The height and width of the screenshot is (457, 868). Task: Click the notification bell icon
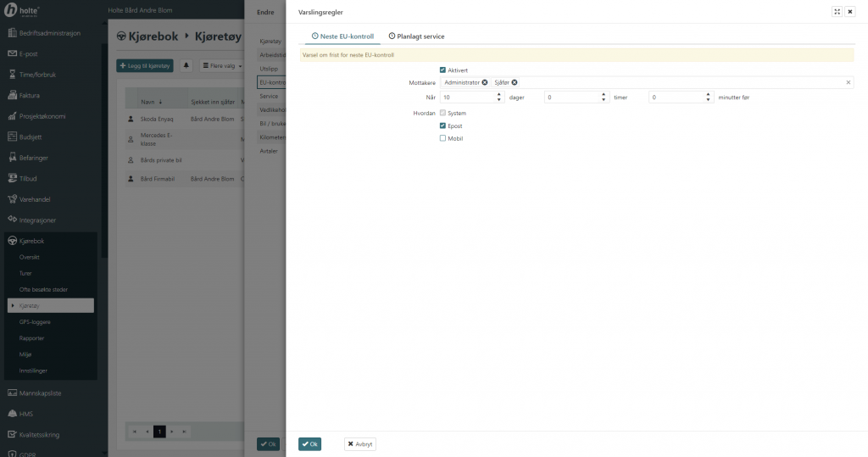pyautogui.click(x=186, y=65)
